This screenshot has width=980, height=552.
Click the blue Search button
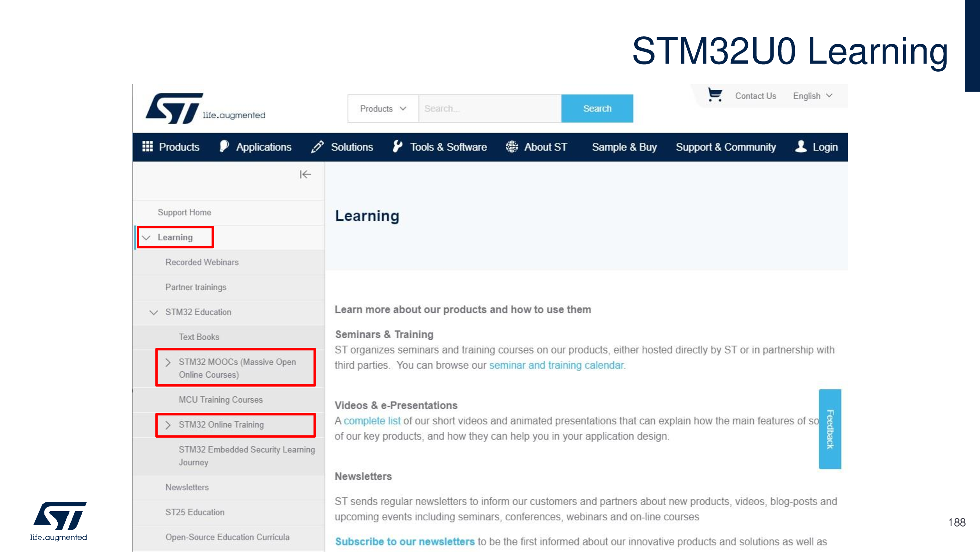[x=596, y=108]
